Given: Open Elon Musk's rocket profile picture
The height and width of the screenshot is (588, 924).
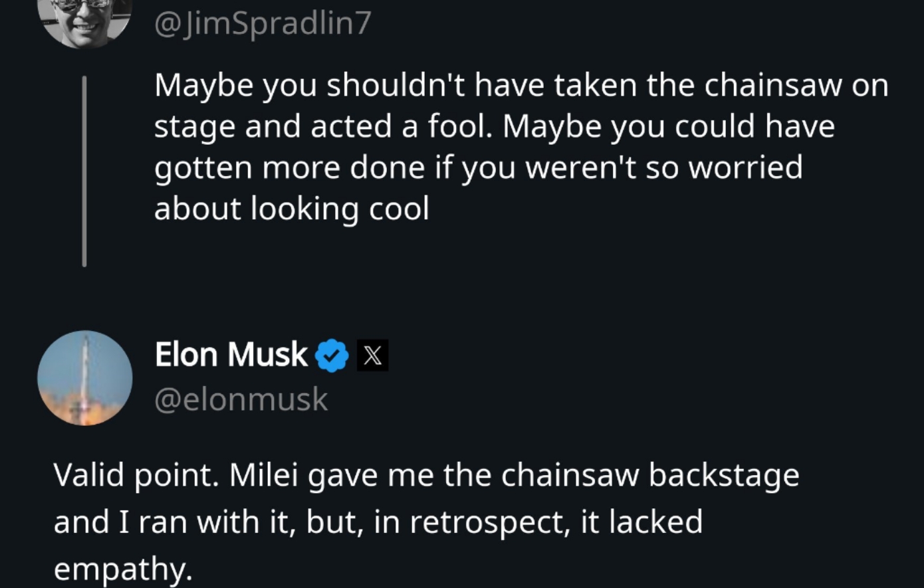Looking at the screenshot, I should click(x=85, y=378).
